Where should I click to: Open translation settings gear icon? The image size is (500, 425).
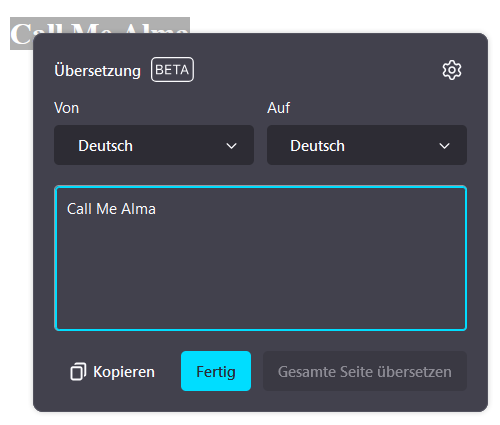(452, 70)
